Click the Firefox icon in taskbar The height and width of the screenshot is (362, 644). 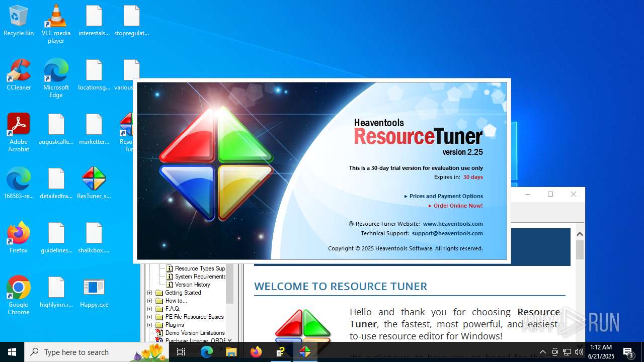(x=256, y=352)
